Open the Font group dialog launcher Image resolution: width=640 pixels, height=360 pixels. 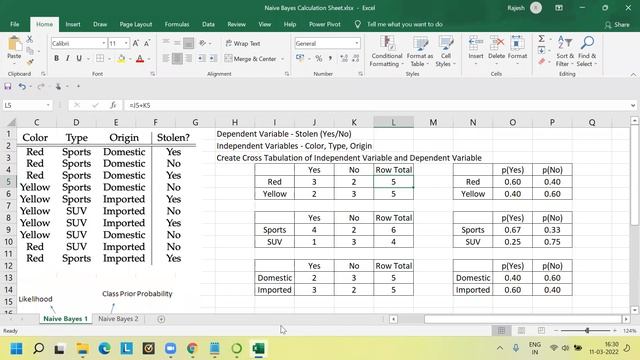tap(153, 74)
